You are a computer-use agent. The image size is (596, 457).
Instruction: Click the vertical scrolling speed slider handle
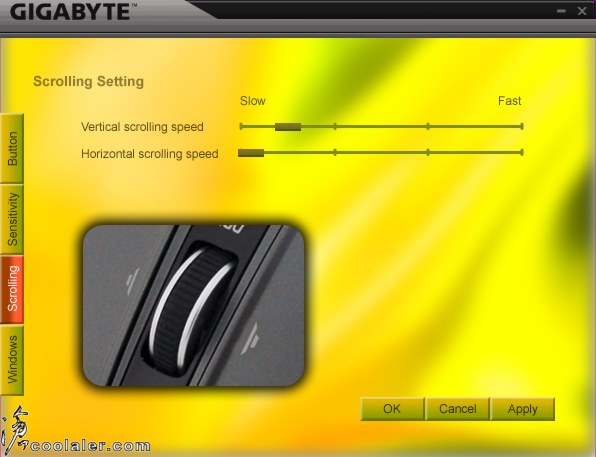click(288, 127)
